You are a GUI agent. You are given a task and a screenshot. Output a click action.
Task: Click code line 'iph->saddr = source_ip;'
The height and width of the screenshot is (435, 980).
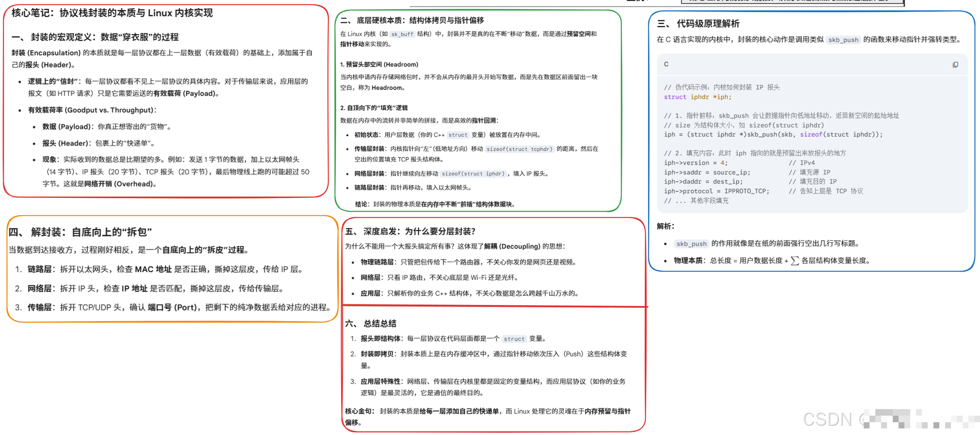pos(707,172)
